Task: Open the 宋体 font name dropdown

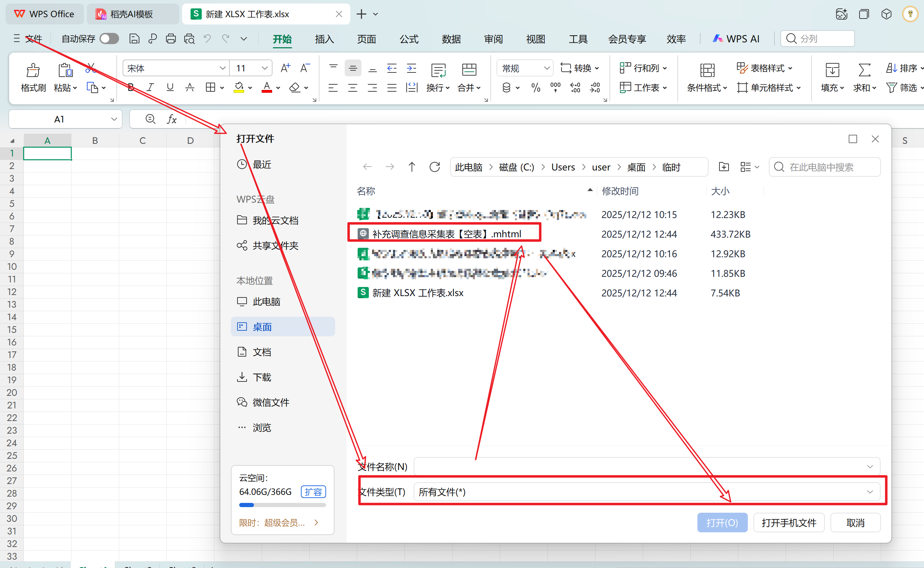Action: (222, 68)
